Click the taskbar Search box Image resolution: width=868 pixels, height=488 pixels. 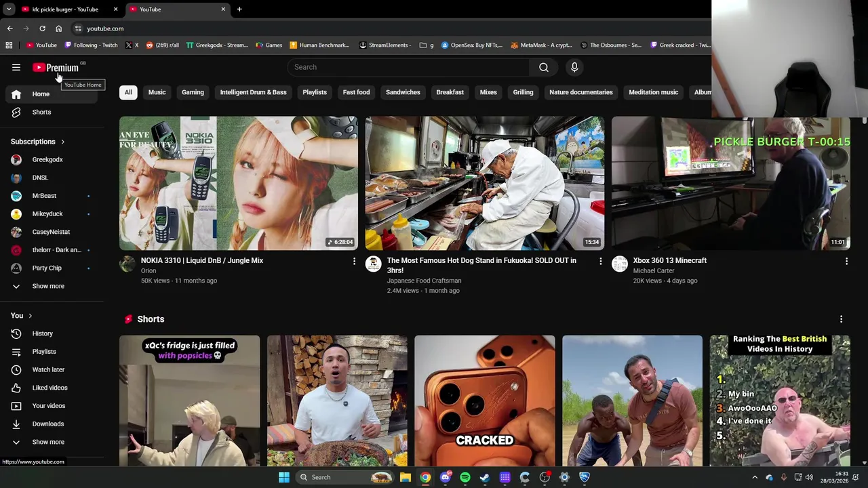tap(344, 477)
